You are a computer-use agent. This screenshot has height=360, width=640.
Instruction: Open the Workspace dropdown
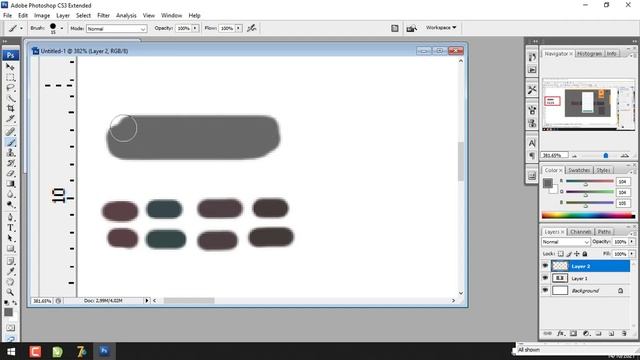[441, 28]
